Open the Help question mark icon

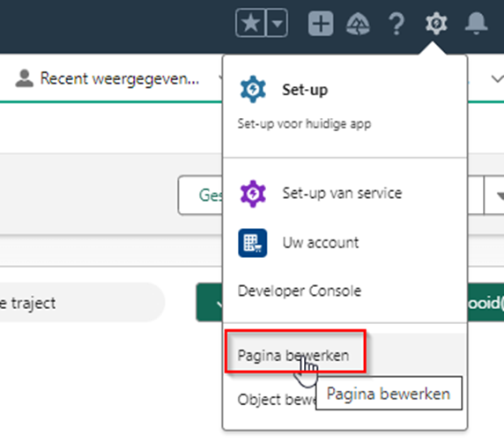pyautogui.click(x=397, y=24)
